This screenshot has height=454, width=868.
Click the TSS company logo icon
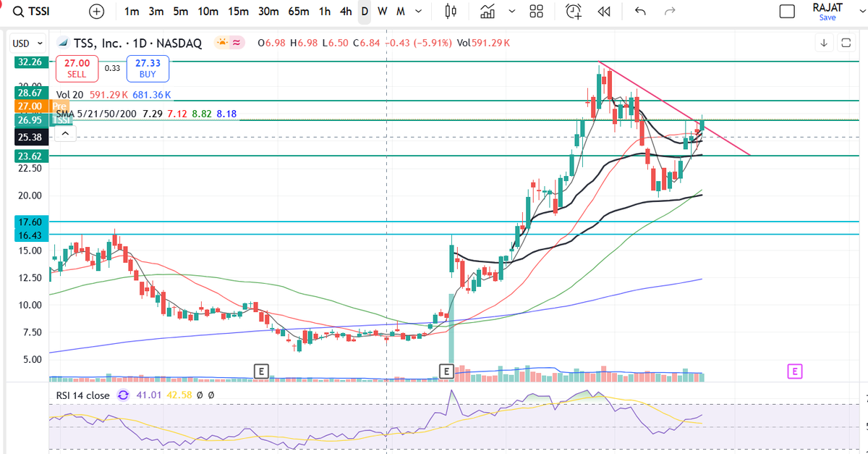click(x=63, y=43)
